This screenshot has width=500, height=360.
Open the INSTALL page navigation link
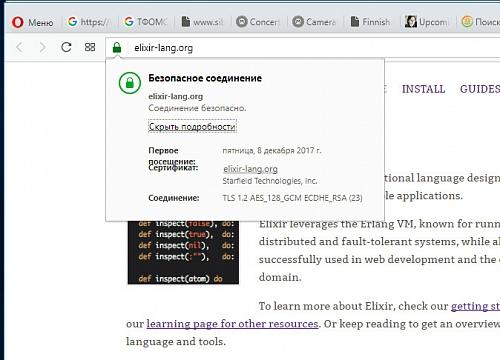423,89
